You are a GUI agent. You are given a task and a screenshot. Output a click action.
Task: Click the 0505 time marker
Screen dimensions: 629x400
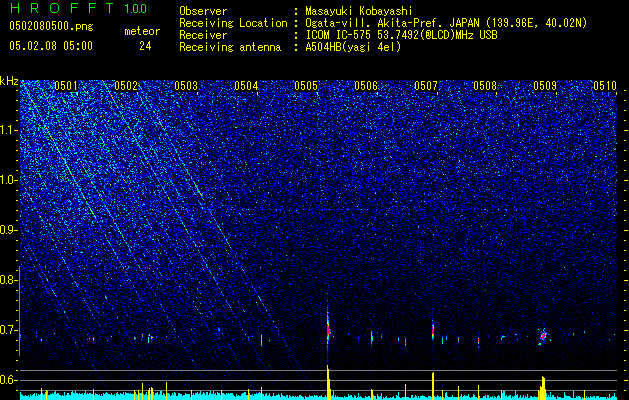pos(306,85)
